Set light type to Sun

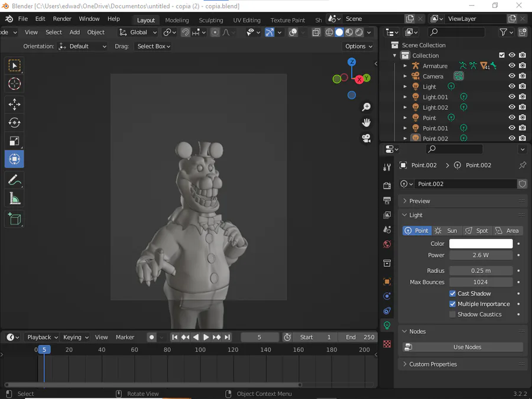click(446, 231)
